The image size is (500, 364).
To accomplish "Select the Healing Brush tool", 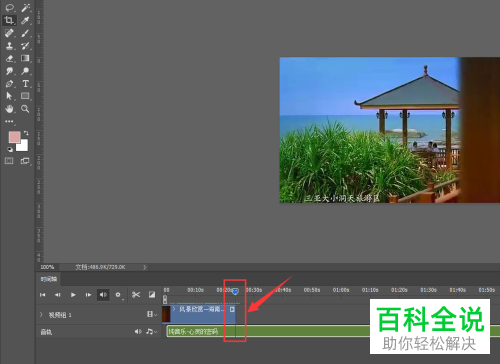I will click(x=9, y=33).
